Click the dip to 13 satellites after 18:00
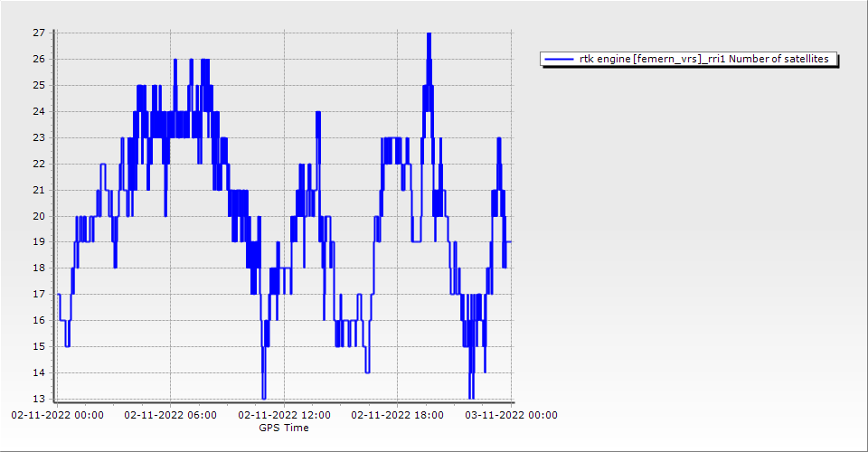 click(471, 396)
